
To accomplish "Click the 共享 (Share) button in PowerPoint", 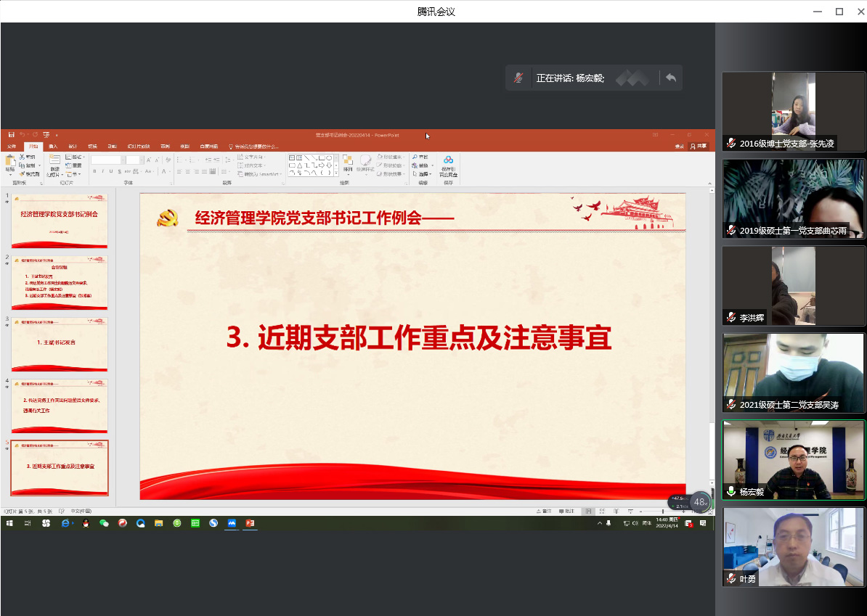I will tap(699, 146).
